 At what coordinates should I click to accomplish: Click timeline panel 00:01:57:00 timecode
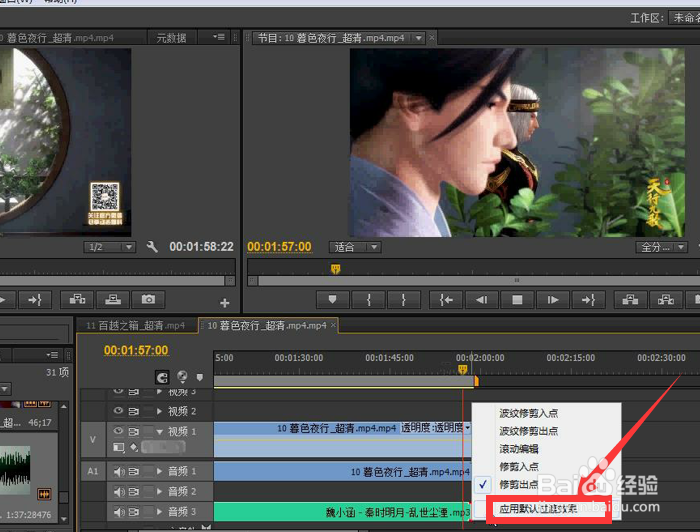click(136, 350)
